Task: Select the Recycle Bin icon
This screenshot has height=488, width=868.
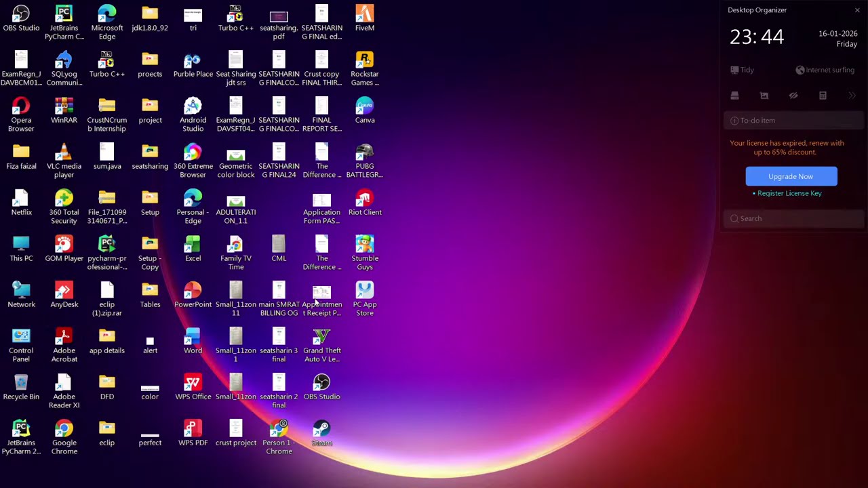Action: (x=21, y=387)
